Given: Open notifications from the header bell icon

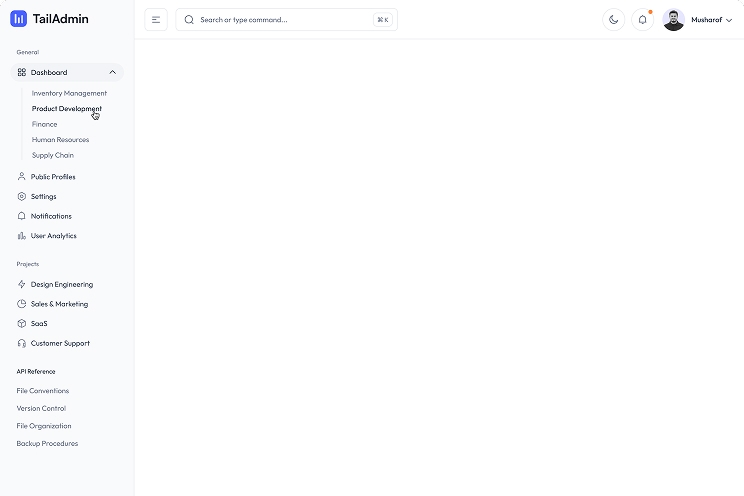Looking at the screenshot, I should (642, 19).
